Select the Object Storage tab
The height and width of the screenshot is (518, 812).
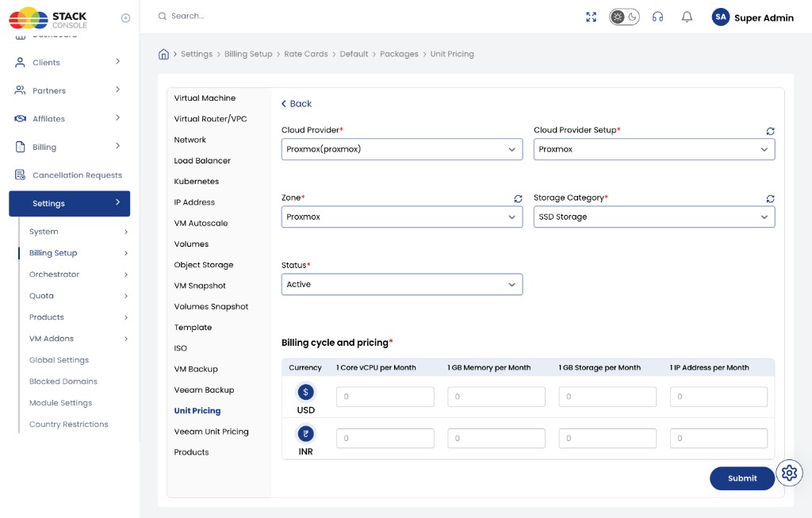(204, 265)
